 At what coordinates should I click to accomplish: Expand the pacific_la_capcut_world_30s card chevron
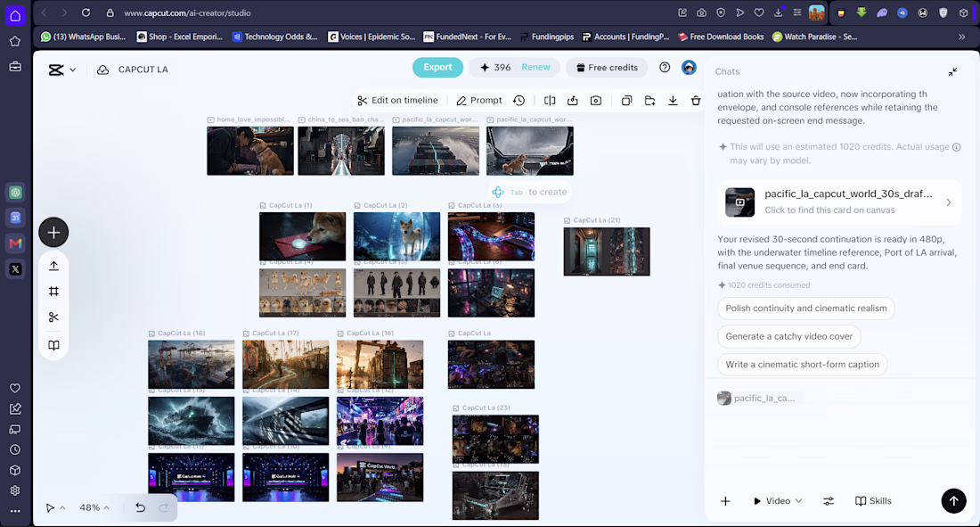pyautogui.click(x=949, y=202)
